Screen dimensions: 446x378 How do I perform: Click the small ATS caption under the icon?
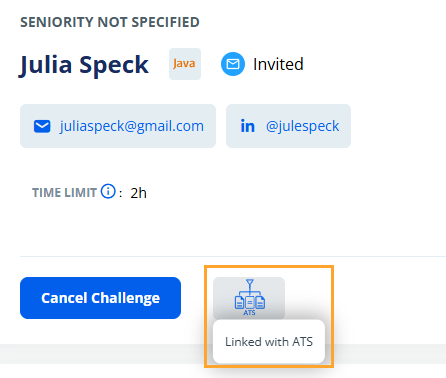point(249,313)
